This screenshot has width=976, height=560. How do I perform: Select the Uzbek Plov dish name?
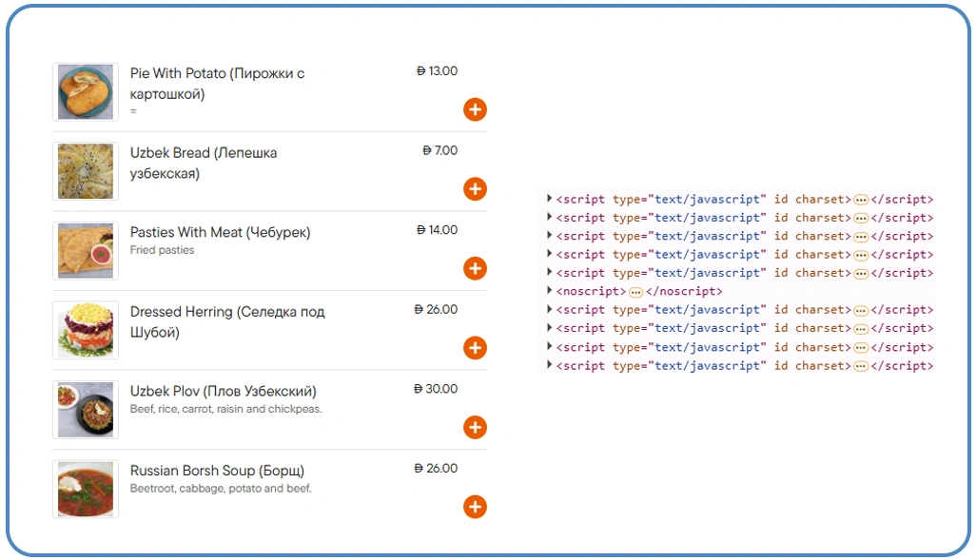[x=223, y=392]
